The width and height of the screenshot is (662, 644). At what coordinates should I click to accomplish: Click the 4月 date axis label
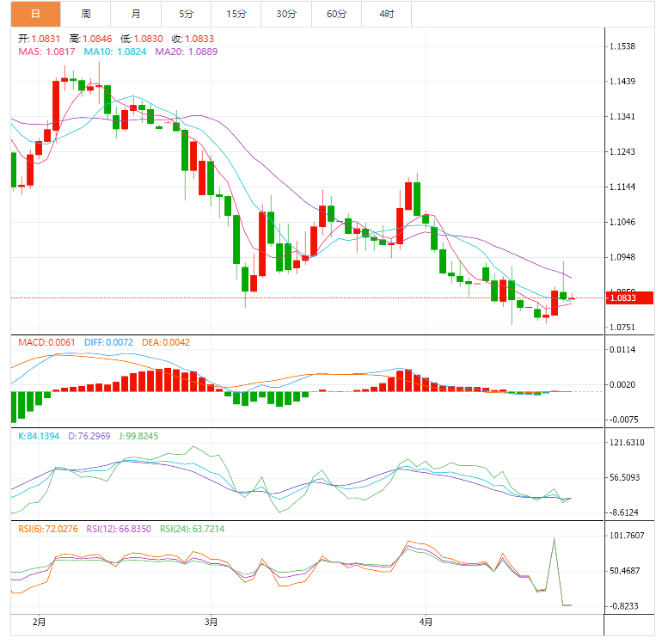[426, 622]
